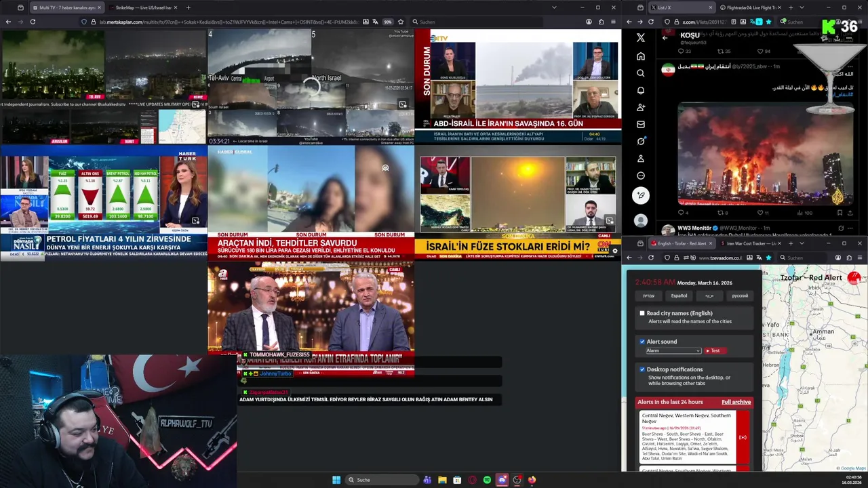
Task: Open Grok icon in X sidebar
Action: point(640,141)
